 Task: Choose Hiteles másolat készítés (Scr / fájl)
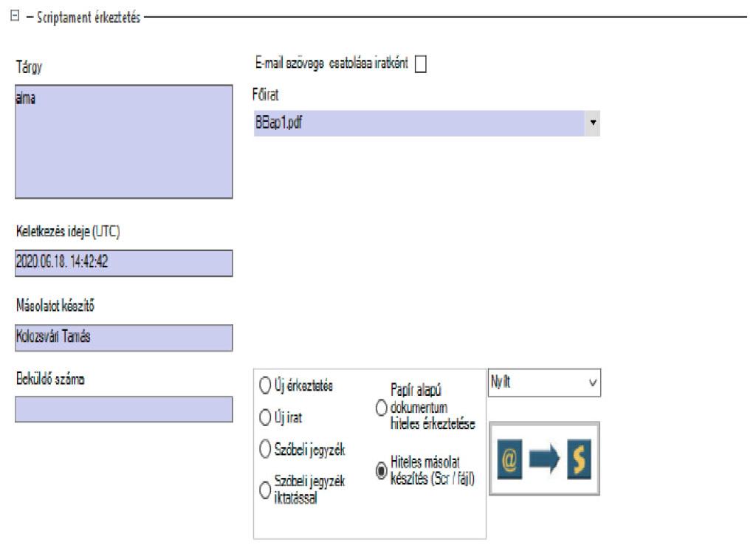pyautogui.click(x=381, y=471)
